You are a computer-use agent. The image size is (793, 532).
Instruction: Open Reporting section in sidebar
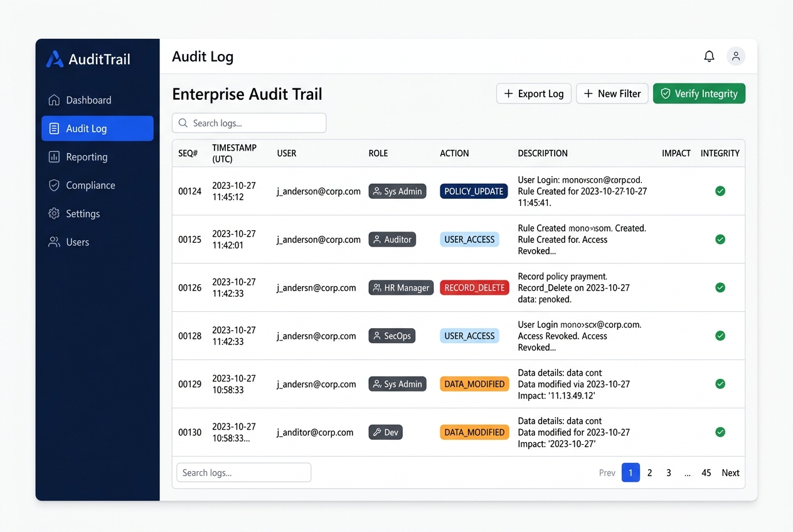[97, 157]
